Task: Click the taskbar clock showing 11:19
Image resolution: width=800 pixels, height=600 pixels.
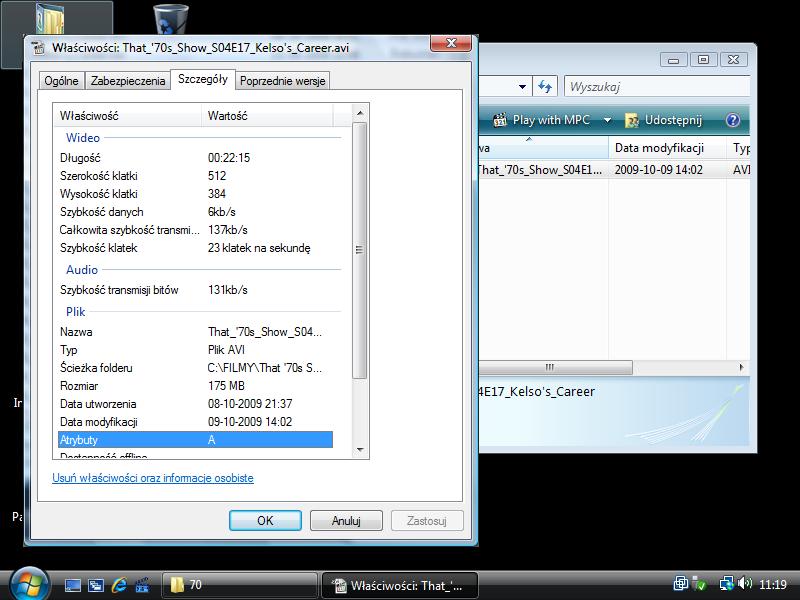Action: (x=773, y=584)
